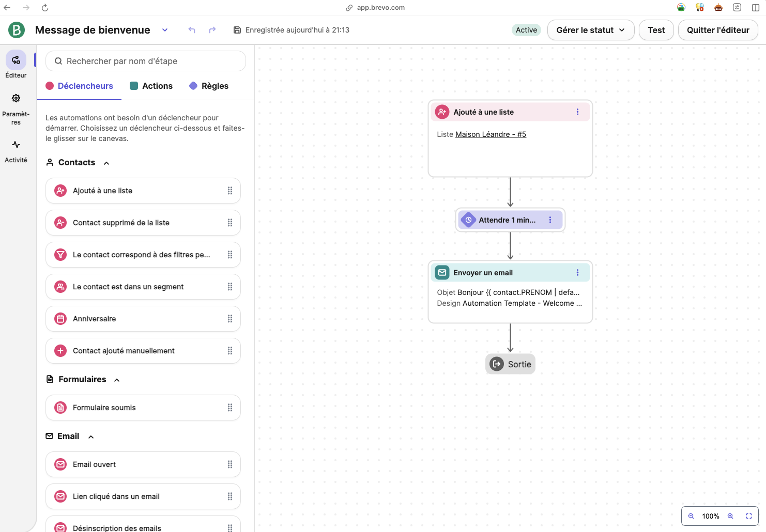Screen dimensions: 766x532
Task: Switch to the Actions tab
Action: (151, 86)
